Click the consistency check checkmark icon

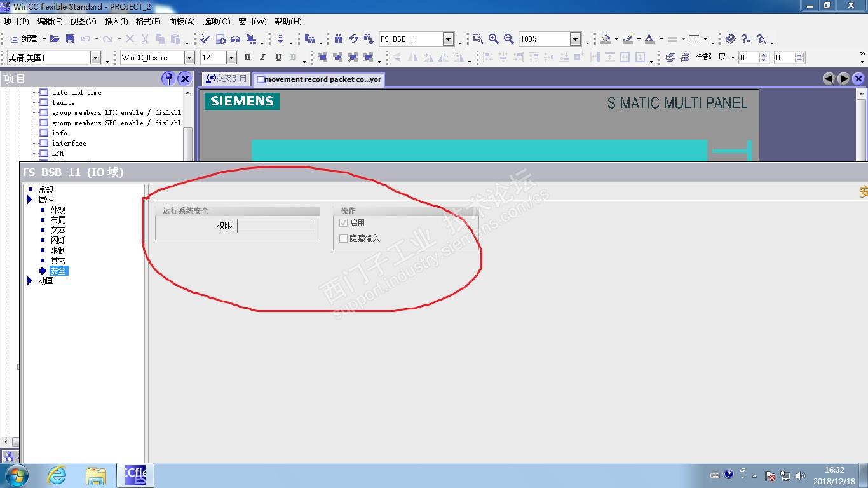coord(205,39)
